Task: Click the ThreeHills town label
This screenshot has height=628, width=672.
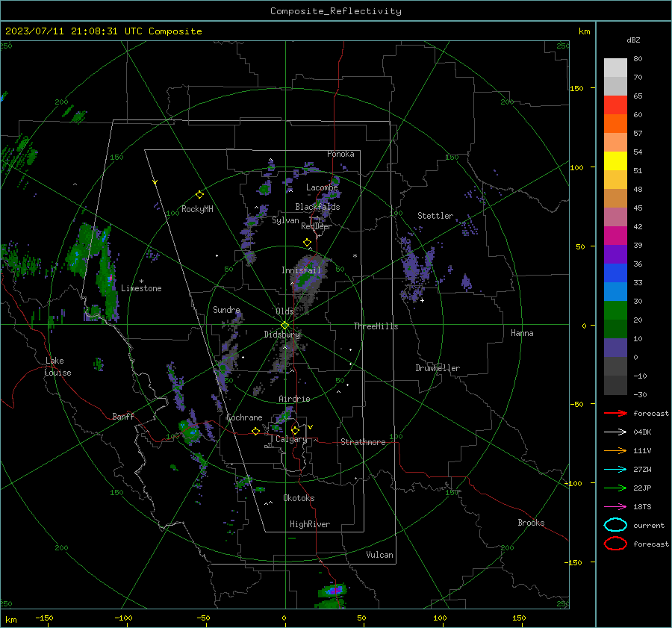Action: pyautogui.click(x=376, y=326)
